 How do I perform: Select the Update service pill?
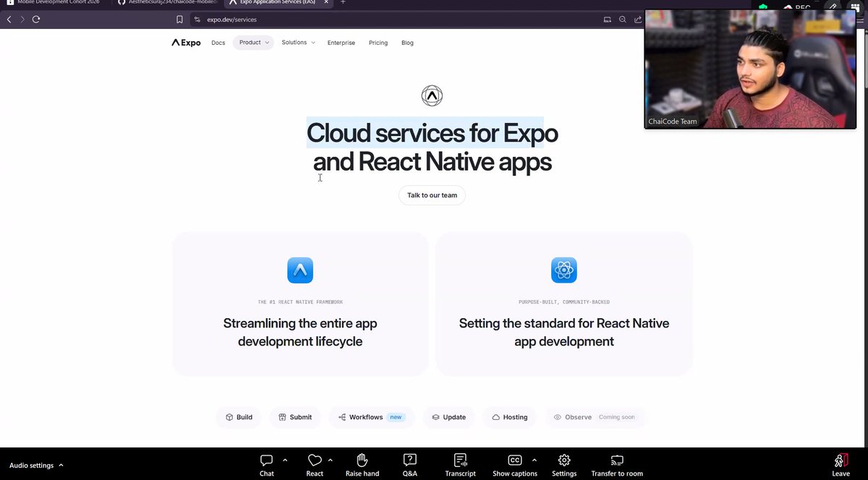(448, 417)
